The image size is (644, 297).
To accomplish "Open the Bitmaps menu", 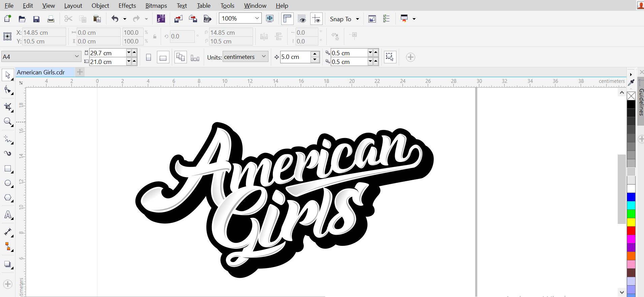I will [156, 6].
